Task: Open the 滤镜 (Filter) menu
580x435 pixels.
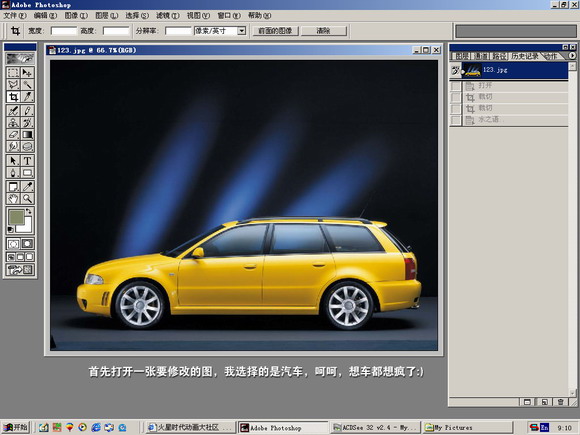Action: [x=168, y=16]
